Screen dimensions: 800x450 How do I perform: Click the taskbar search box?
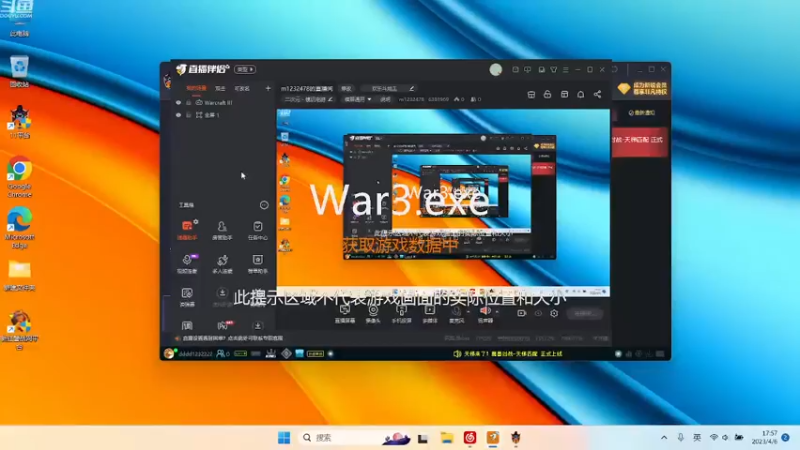click(x=355, y=438)
